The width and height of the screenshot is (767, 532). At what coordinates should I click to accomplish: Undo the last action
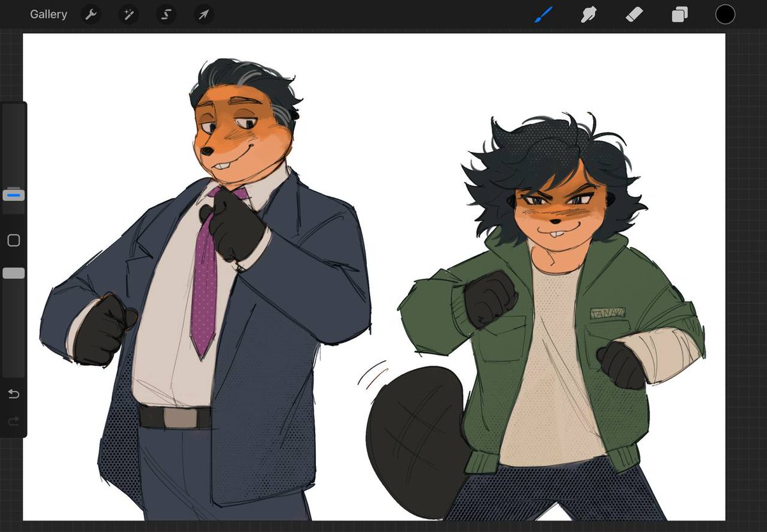pyautogui.click(x=13, y=394)
